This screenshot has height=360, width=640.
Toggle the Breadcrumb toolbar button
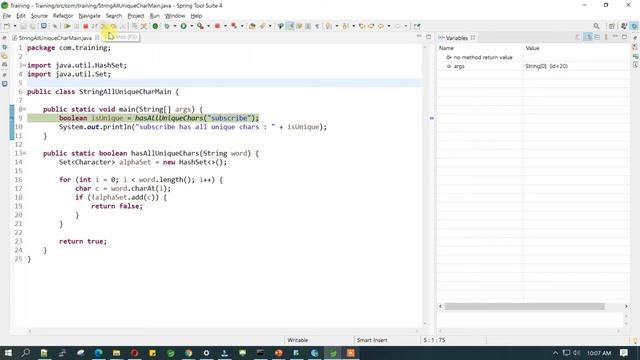tap(280, 26)
